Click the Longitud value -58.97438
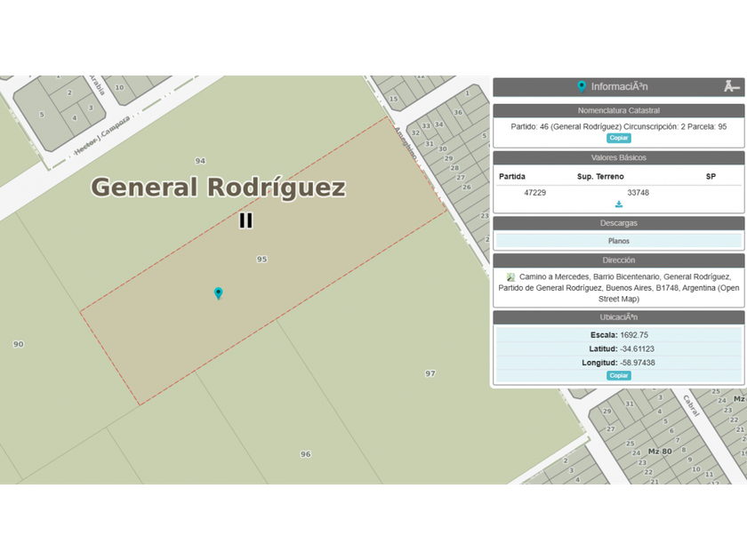 (638, 363)
